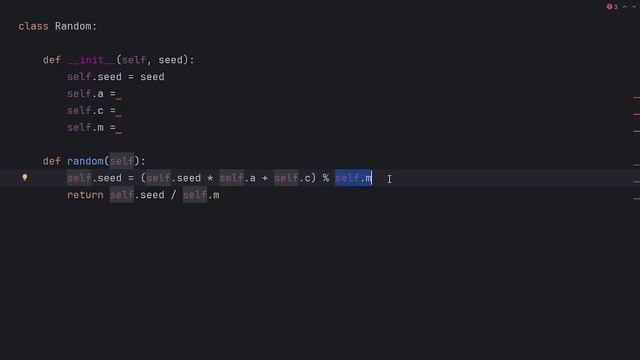Click the '%' modulo operator
Screen dimensions: 640x360
pos(326,178)
